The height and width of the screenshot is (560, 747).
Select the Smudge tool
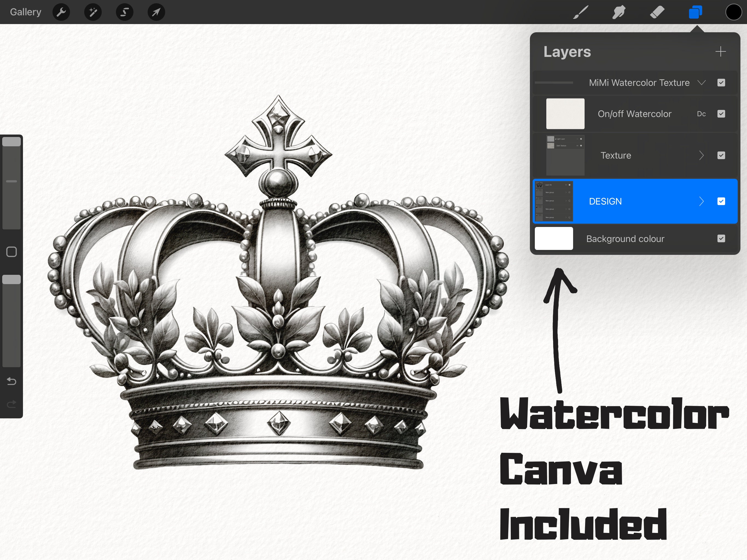(619, 12)
